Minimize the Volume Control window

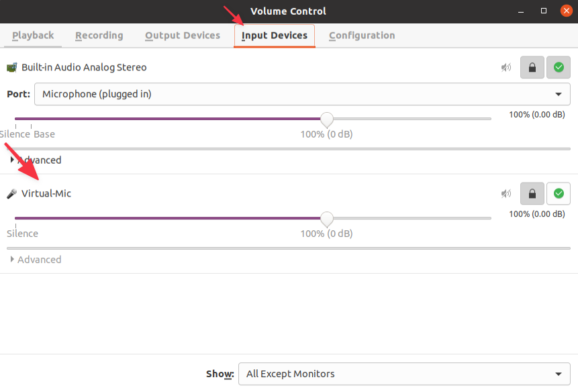[522, 11]
